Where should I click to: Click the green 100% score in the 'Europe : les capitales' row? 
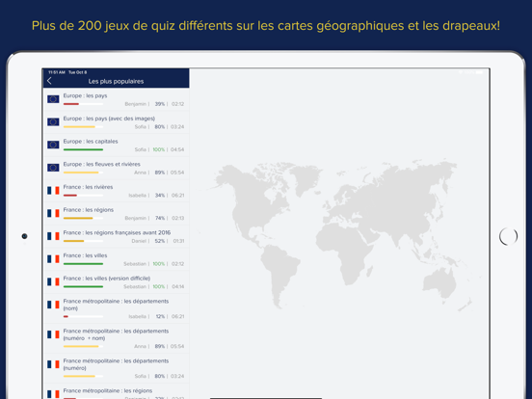pos(159,149)
